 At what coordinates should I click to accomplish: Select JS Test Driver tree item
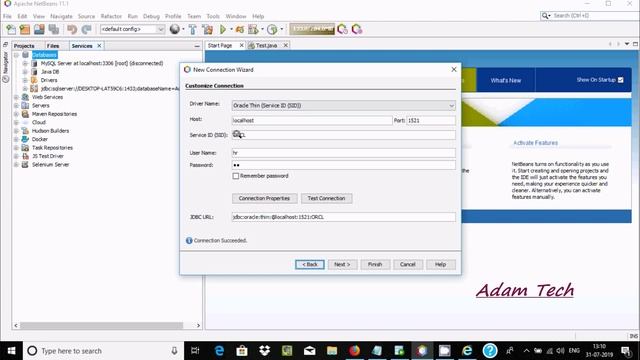(47, 156)
